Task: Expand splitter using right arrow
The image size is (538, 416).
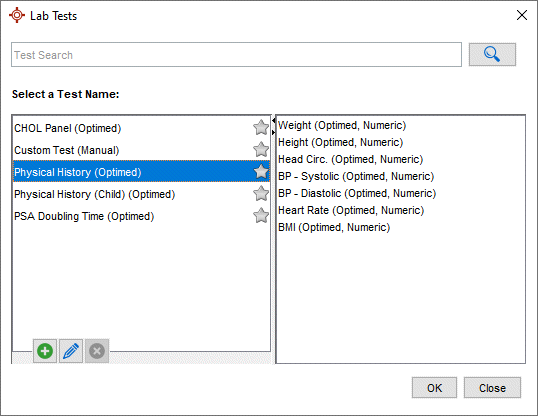Action: [x=273, y=132]
